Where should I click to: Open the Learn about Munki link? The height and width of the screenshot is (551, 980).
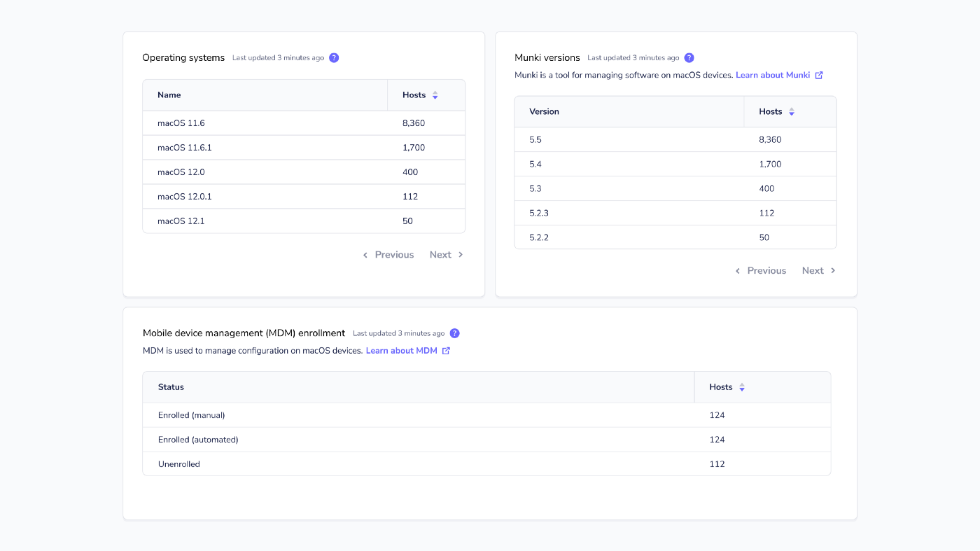[x=773, y=75]
